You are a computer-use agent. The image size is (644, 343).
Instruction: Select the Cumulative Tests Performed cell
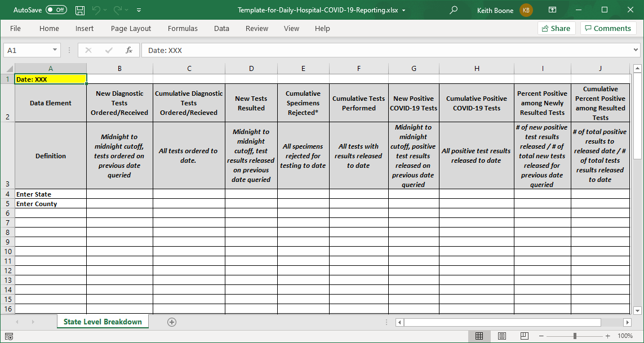[x=358, y=103]
